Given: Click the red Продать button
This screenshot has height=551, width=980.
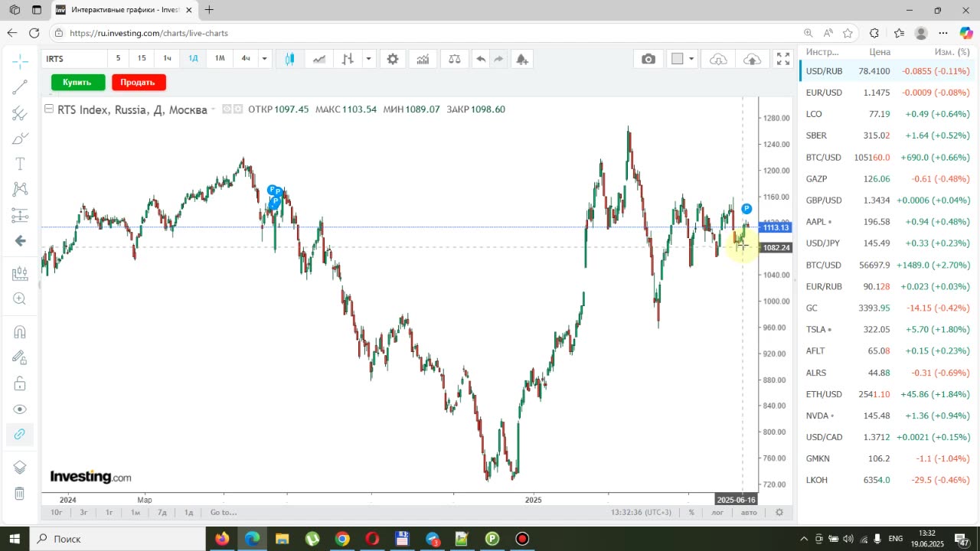Looking at the screenshot, I should pos(138,82).
